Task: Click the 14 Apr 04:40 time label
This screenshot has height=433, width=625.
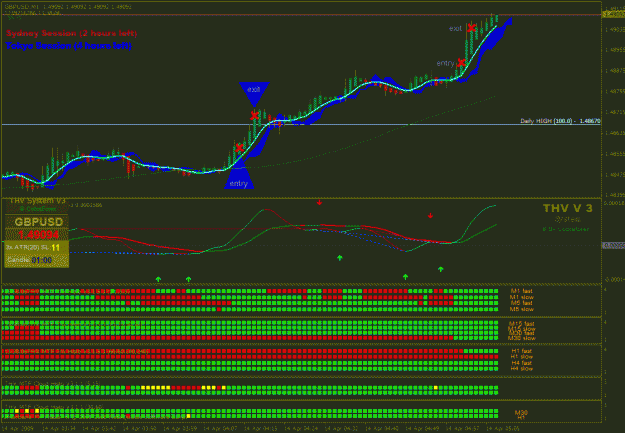Action: [381, 429]
